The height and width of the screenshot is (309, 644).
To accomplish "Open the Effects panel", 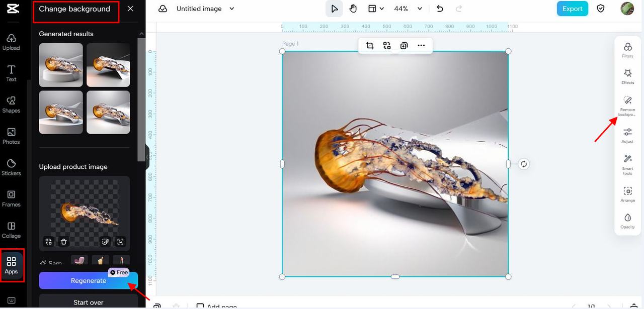I will tap(627, 77).
